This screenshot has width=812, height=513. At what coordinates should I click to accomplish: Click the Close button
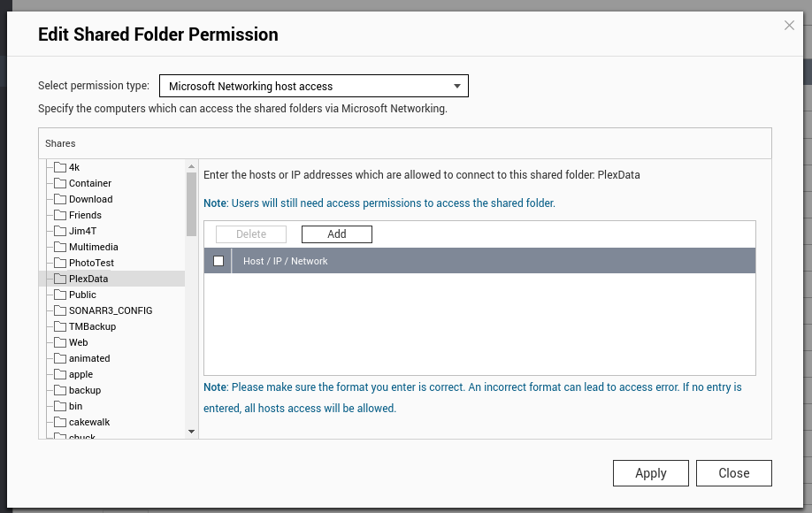pyautogui.click(x=733, y=473)
